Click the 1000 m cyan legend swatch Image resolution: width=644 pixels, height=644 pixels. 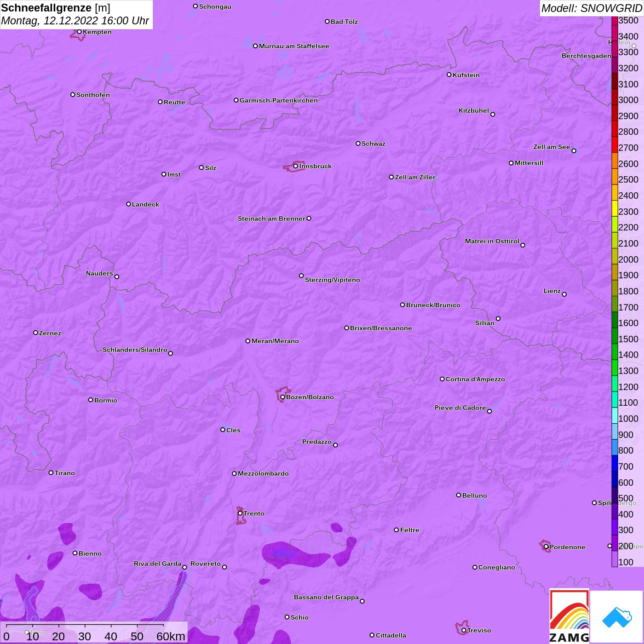tap(615, 415)
